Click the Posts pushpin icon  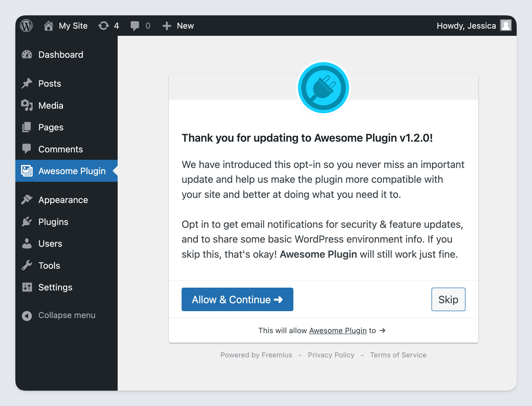(27, 83)
